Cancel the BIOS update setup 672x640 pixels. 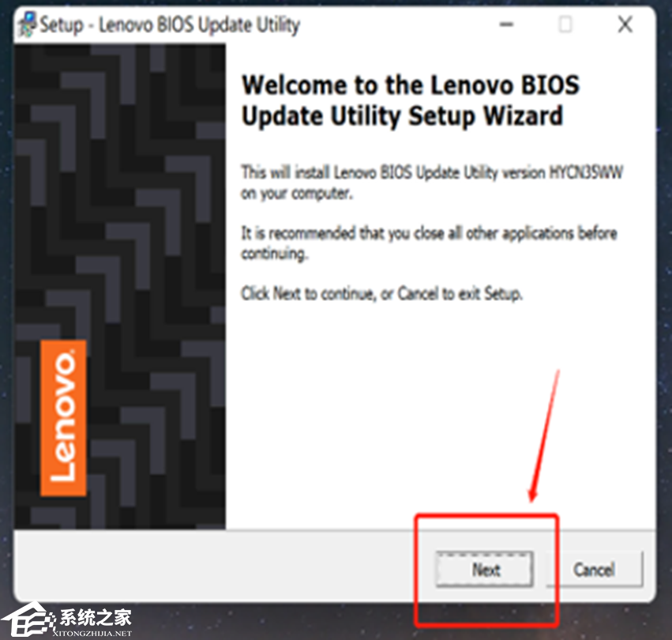pyautogui.click(x=595, y=570)
